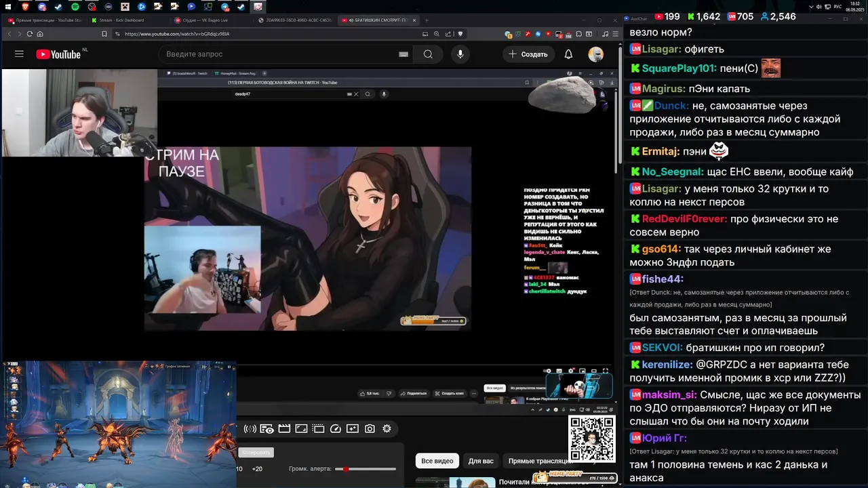Go to YouTube home via logo
Image resolution: width=868 pixels, height=488 pixels.
click(x=58, y=54)
